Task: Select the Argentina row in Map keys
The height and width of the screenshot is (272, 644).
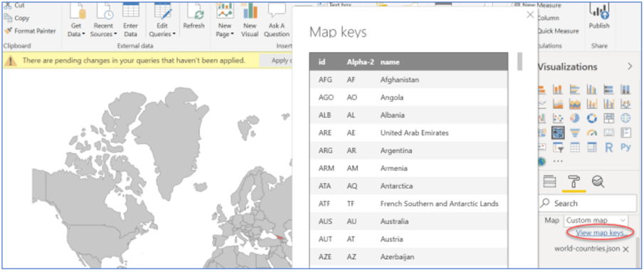Action: pos(408,150)
